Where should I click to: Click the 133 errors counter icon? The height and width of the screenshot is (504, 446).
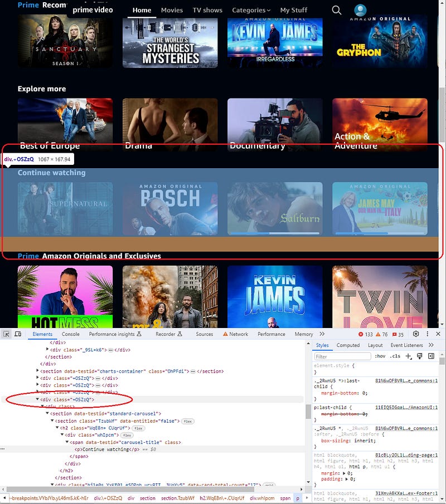366,334
